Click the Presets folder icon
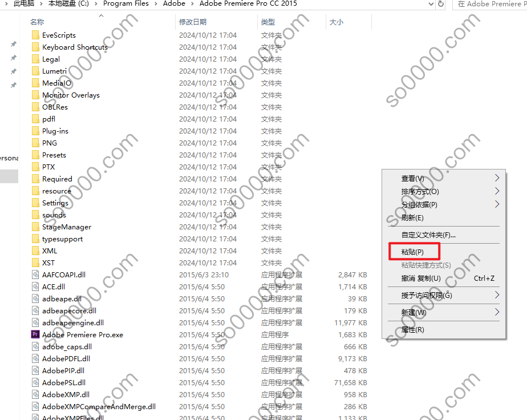 [x=35, y=155]
